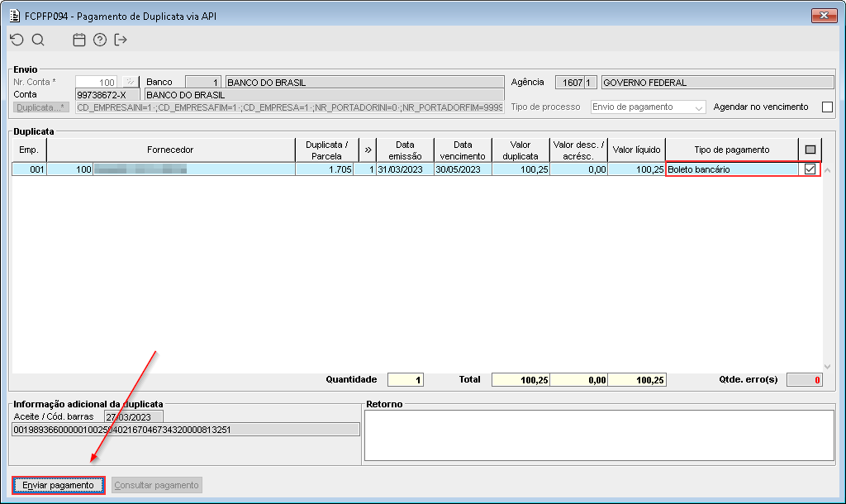Viewport: 846px width, 504px height.
Task: Click the document icon in title bar
Action: 15,16
